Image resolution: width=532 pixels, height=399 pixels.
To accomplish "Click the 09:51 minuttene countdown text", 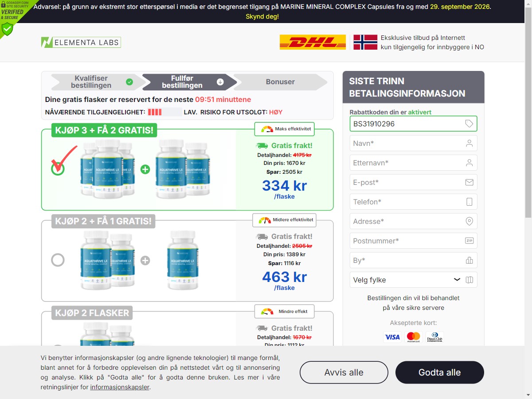I will pyautogui.click(x=223, y=99).
